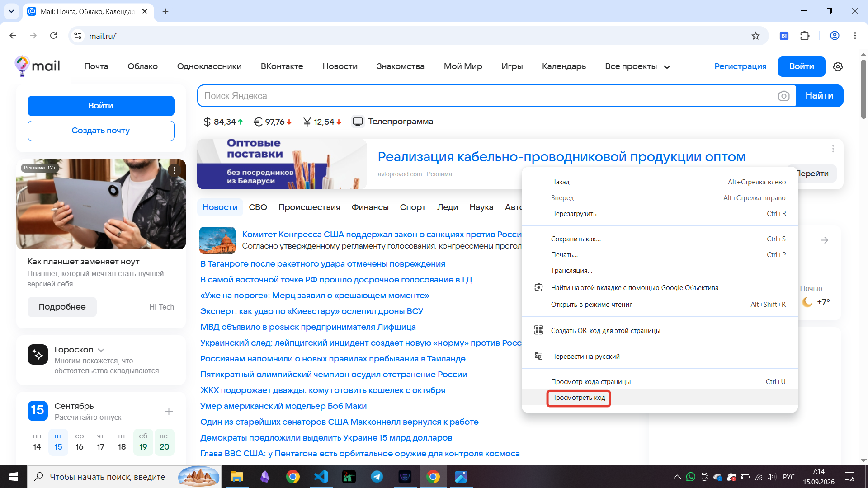Click the Capitol news thumbnail
The image size is (868, 488).
pyautogui.click(x=217, y=240)
